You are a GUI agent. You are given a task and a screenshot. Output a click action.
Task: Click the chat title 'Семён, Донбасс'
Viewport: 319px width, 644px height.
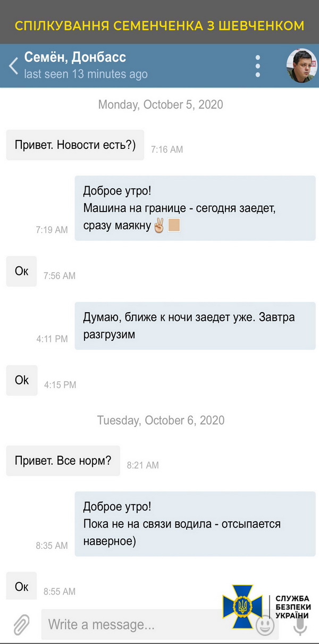click(x=75, y=57)
